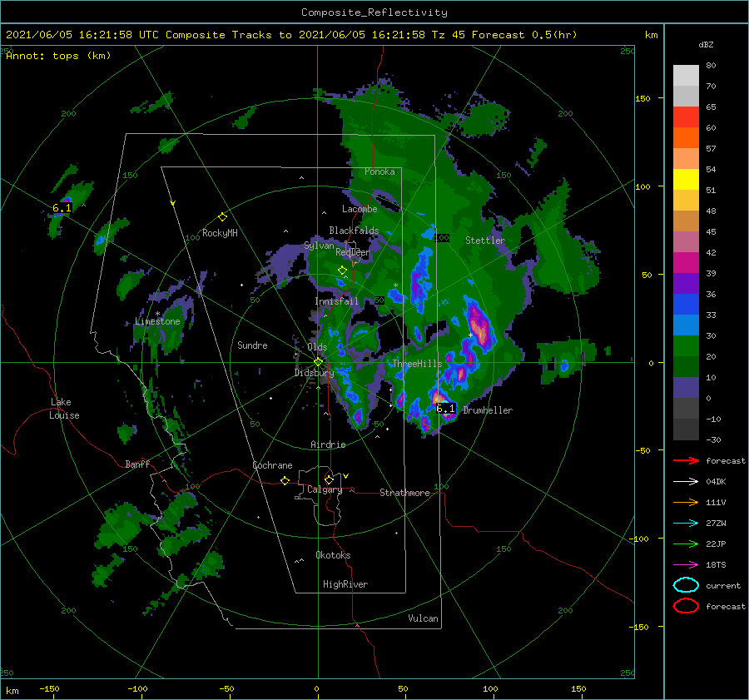This screenshot has height=700, width=749.
Task: Click the cyan 27ZW arrow icon
Action: (686, 524)
